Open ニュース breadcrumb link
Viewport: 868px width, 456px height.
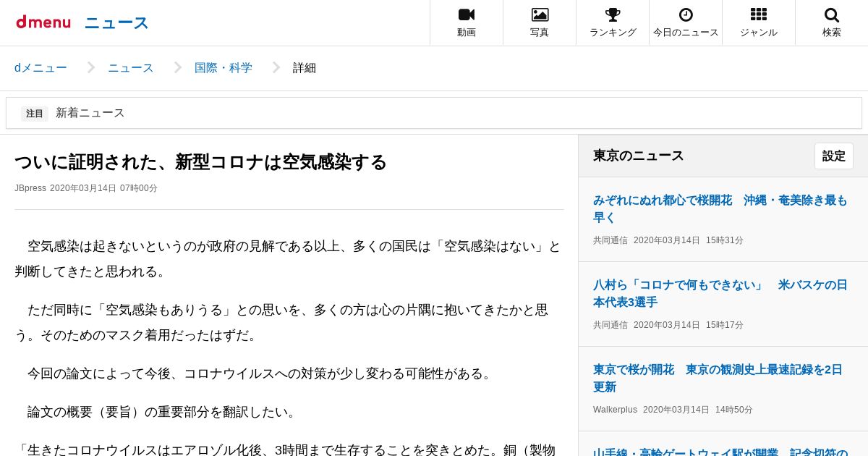(x=131, y=68)
